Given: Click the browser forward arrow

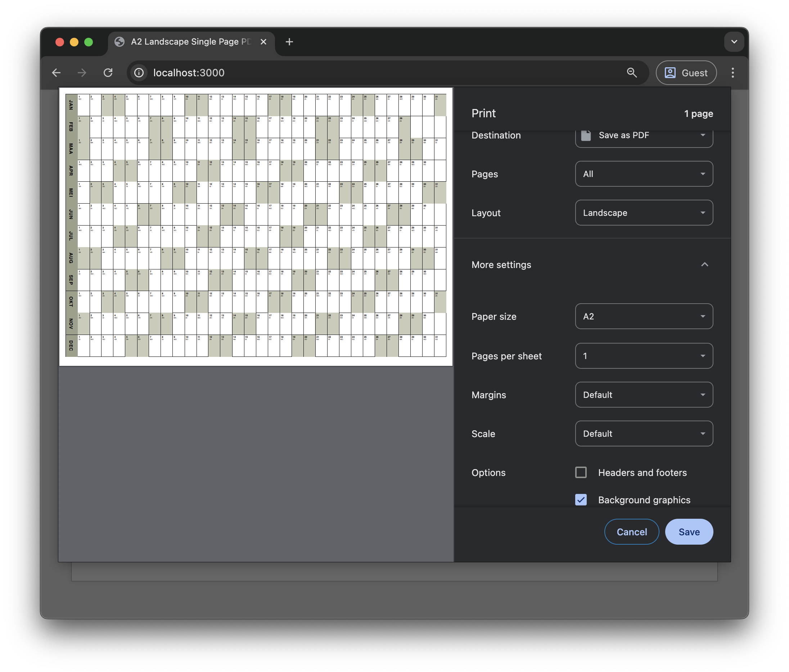Looking at the screenshot, I should [82, 73].
